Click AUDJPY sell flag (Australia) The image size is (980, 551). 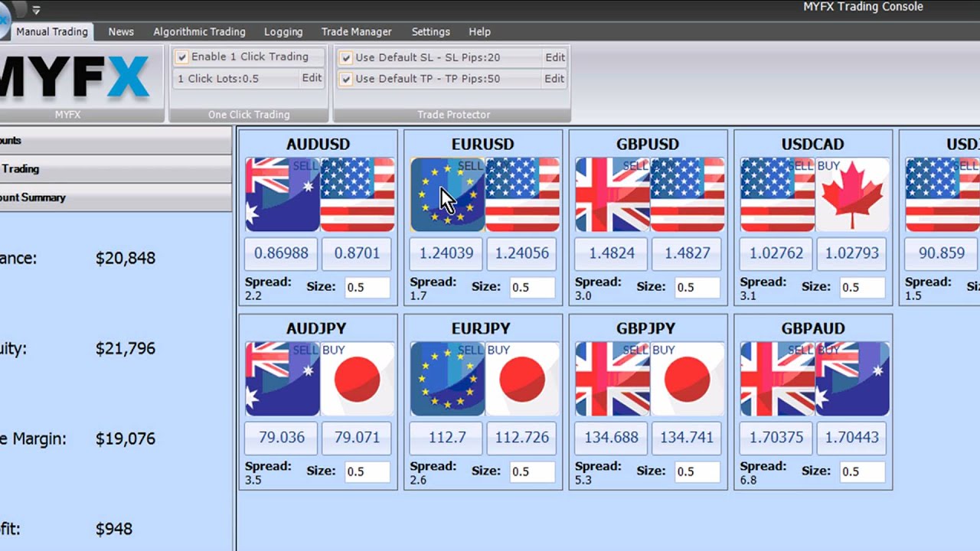tap(283, 379)
